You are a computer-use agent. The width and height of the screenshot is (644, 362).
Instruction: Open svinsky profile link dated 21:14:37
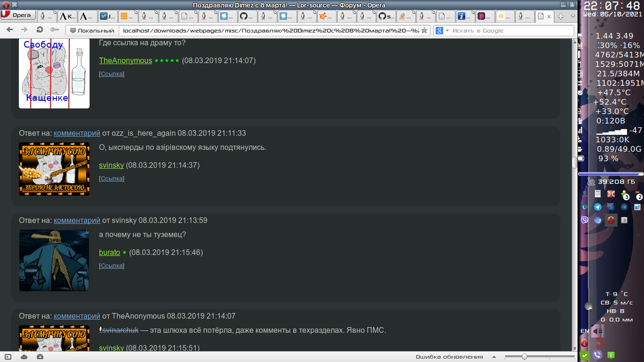(x=111, y=165)
